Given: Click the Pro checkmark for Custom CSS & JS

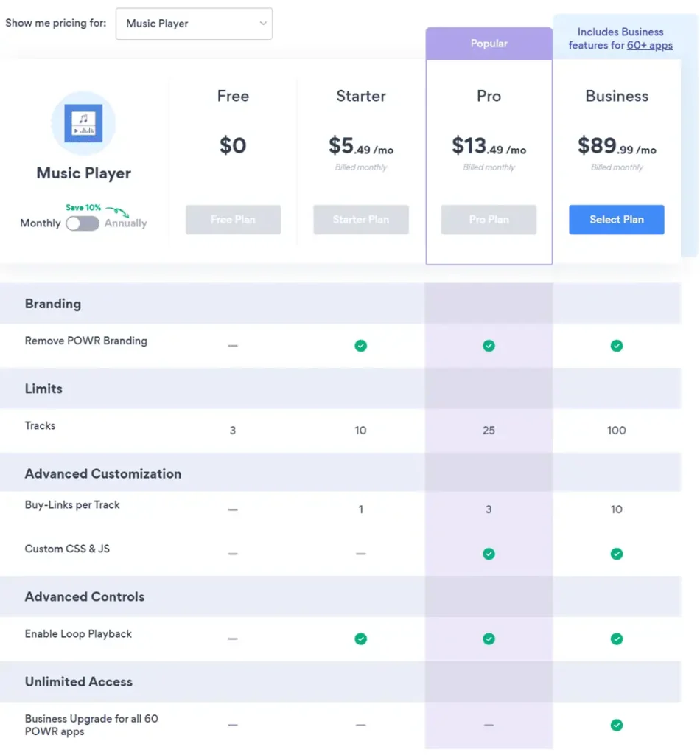Looking at the screenshot, I should point(489,554).
